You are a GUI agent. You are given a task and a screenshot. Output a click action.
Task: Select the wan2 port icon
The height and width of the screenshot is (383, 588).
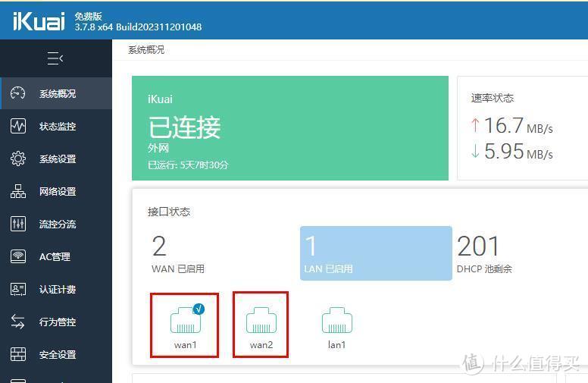(261, 320)
